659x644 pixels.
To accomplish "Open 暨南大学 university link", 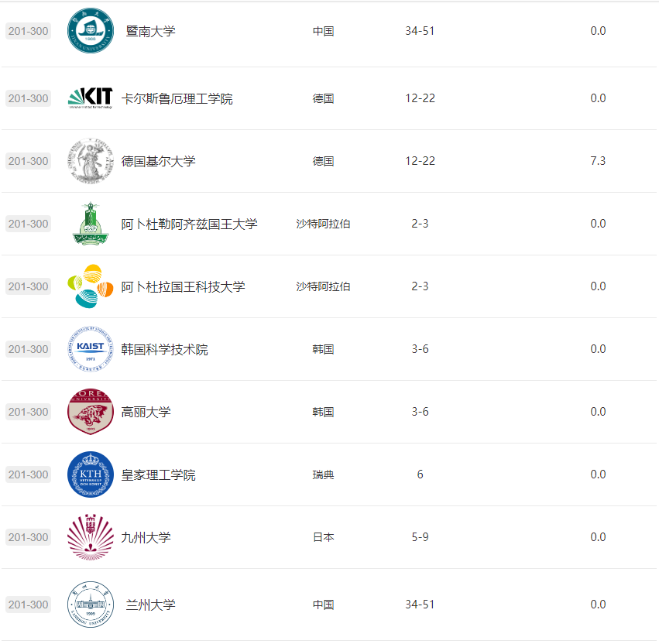I will click(x=151, y=31).
